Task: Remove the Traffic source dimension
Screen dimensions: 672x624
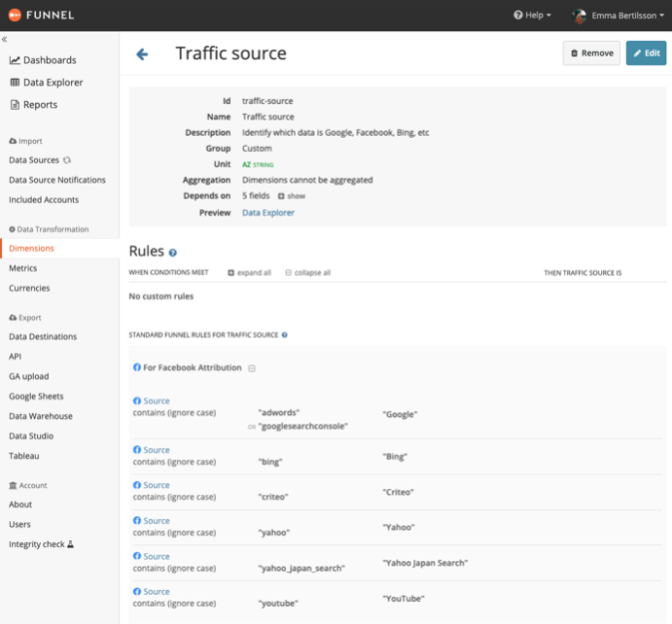Action: point(591,53)
